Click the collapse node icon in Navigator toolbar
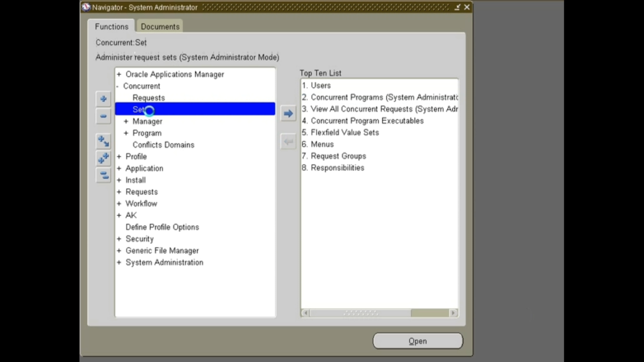Viewport: 644px width, 362px height. click(x=103, y=116)
